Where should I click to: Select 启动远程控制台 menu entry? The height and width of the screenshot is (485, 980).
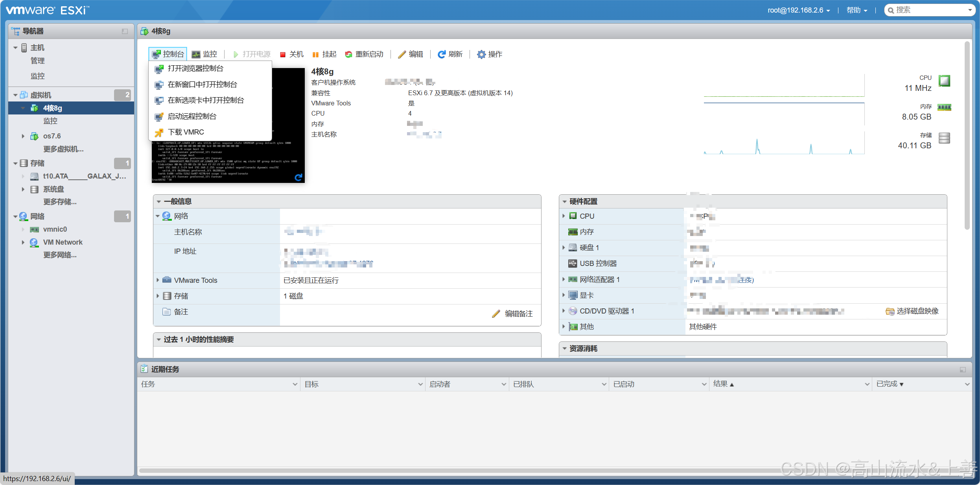point(210,116)
